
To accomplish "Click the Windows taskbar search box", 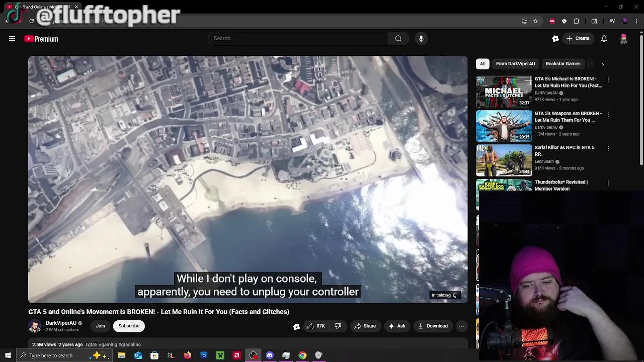I will tap(64, 355).
